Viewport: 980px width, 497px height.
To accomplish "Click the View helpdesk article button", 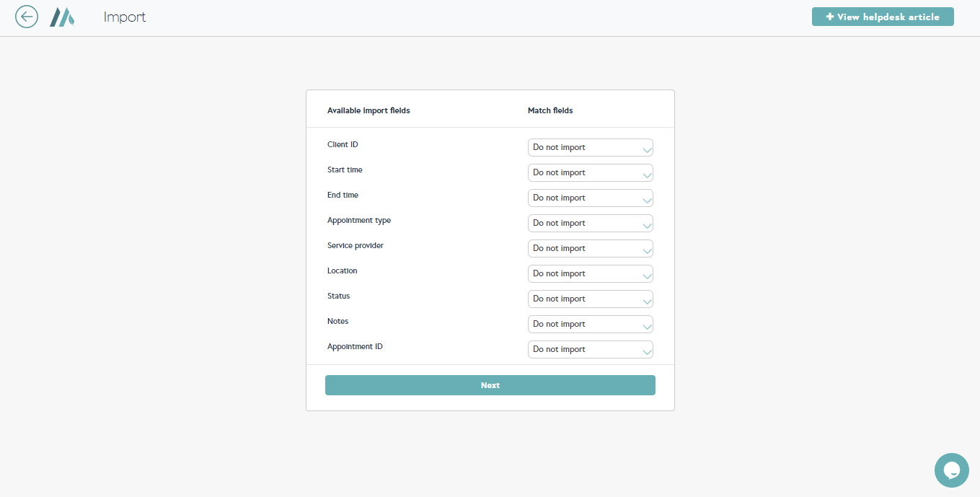I will pos(882,17).
